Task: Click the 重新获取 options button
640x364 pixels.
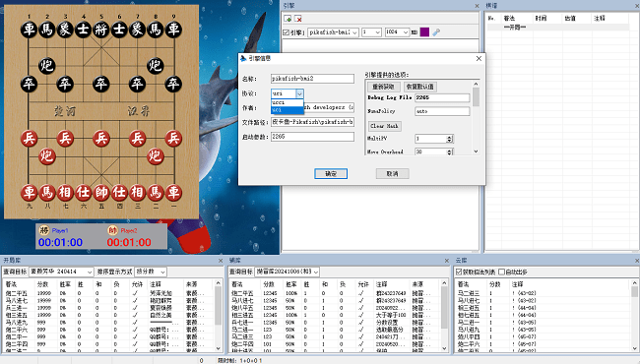Action: [383, 87]
